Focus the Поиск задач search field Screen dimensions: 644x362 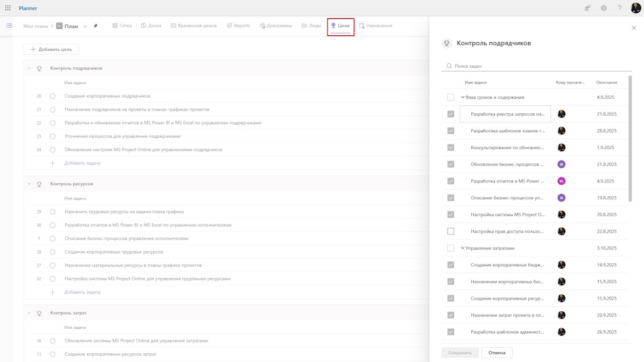tap(536, 66)
